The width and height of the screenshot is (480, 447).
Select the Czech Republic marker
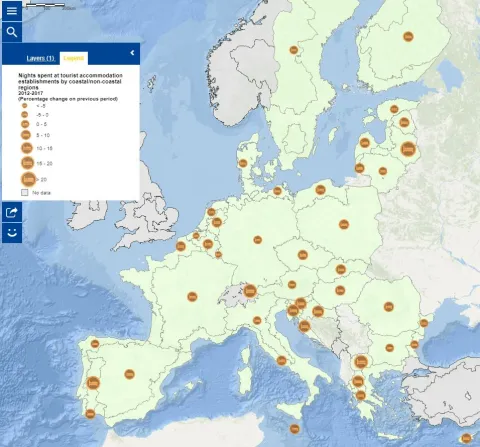click(303, 255)
